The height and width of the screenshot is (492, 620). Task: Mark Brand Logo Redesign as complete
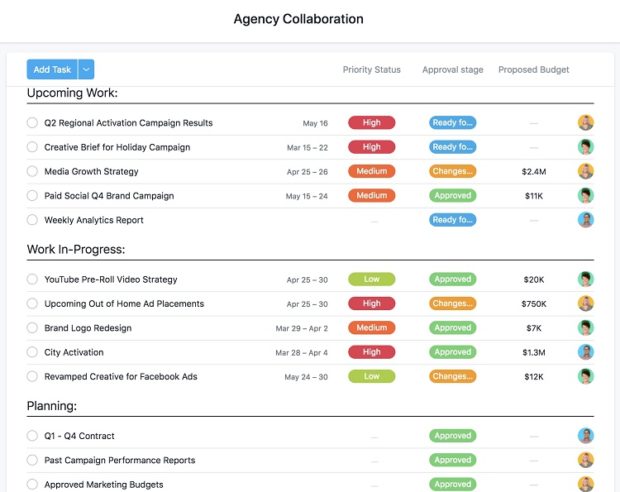[x=32, y=328]
